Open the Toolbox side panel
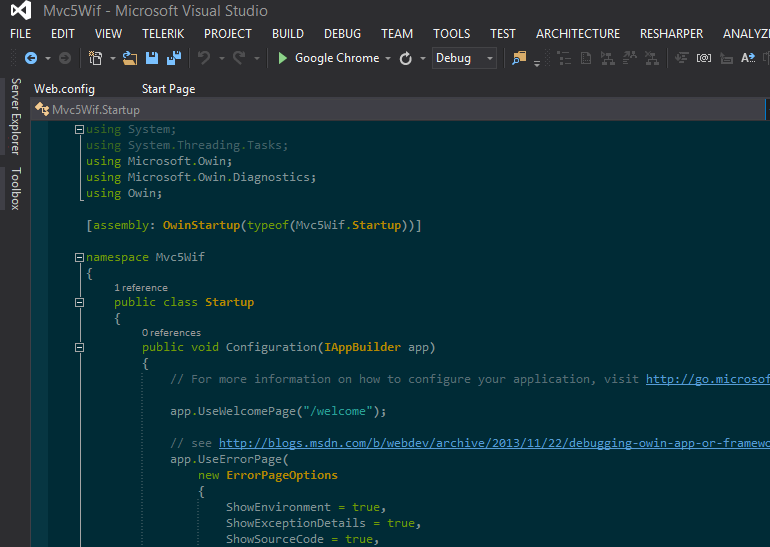This screenshot has height=547, width=770. (16, 189)
